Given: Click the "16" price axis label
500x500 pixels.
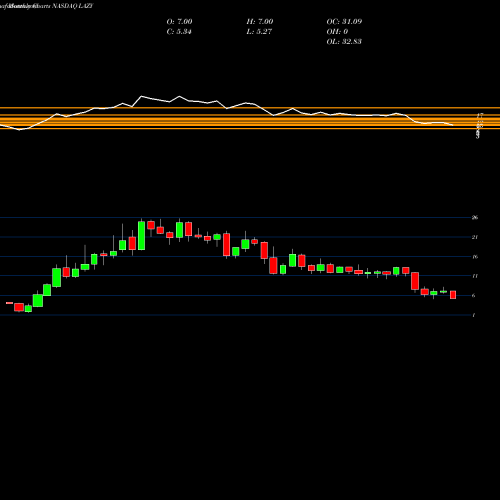Looking at the screenshot, I should click(x=475, y=257).
